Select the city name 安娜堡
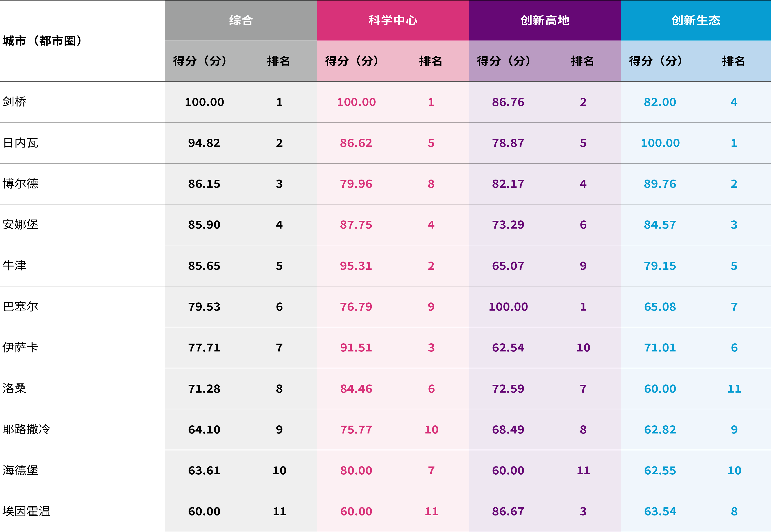This screenshot has height=532, width=771. point(20,225)
